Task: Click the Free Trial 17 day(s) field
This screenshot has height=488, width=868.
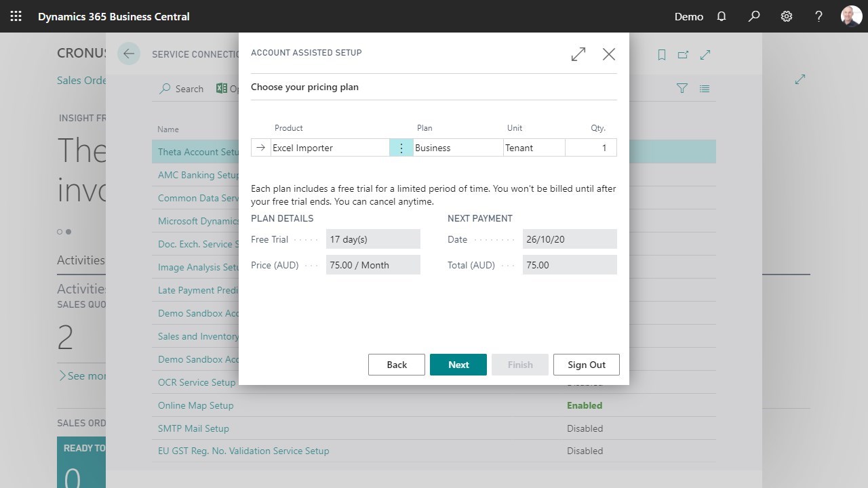Action: pyautogui.click(x=373, y=239)
